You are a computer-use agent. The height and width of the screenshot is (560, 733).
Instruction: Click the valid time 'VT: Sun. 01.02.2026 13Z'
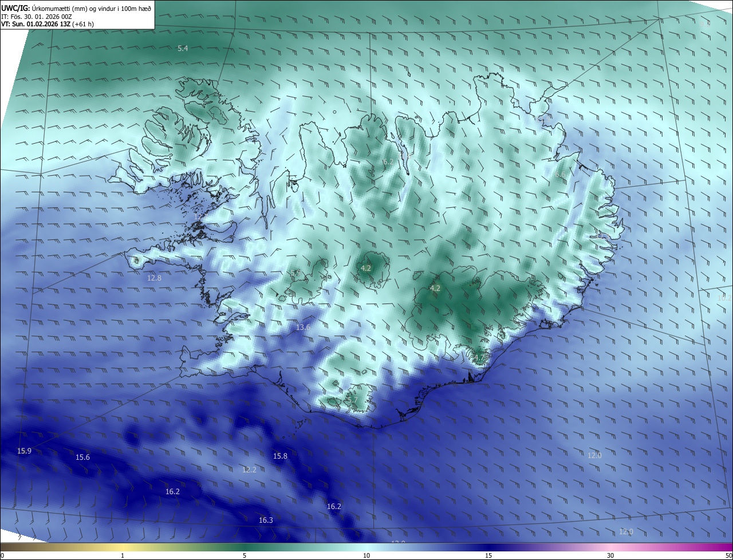(x=36, y=24)
